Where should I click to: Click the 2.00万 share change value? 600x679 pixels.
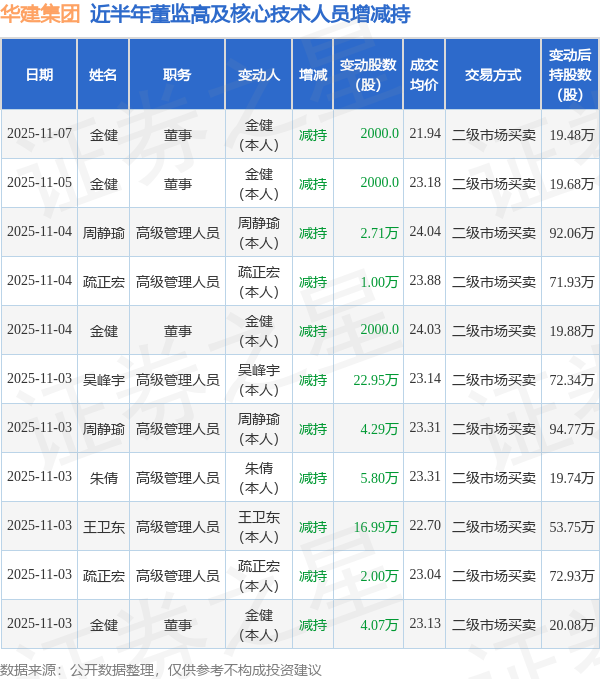pos(379,576)
